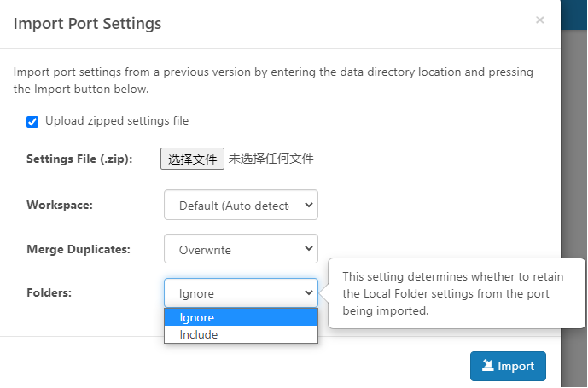The image size is (588, 388).
Task: Collapse the Folders dropdown
Action: 241,292
